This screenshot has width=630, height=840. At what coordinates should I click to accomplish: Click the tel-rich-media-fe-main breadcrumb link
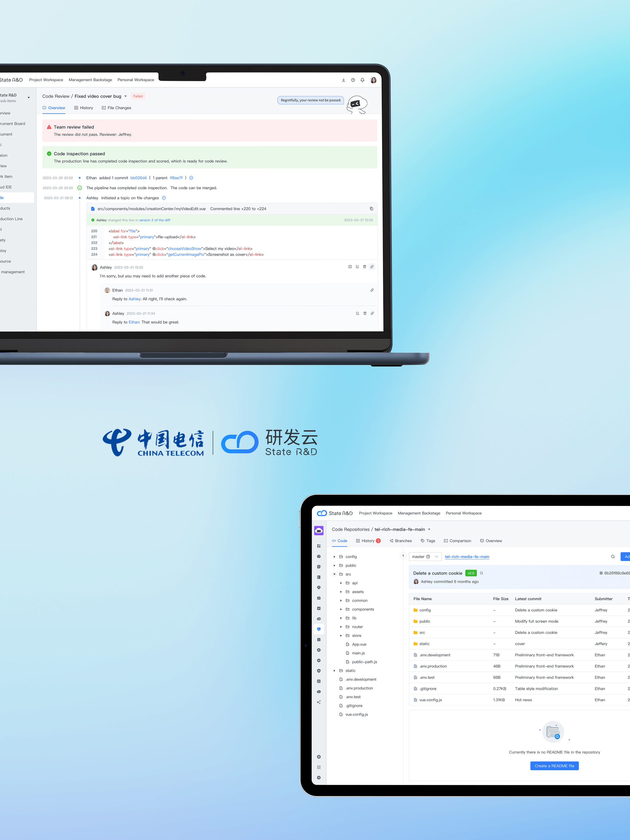point(467,557)
